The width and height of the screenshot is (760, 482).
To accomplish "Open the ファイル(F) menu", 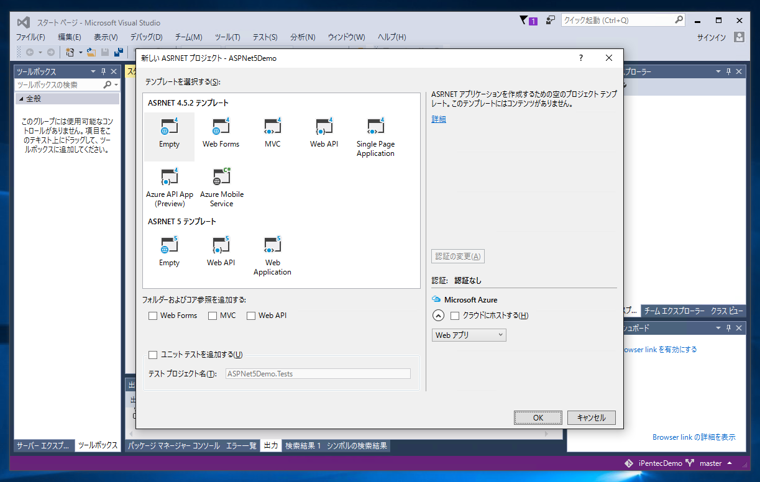I will pos(30,37).
